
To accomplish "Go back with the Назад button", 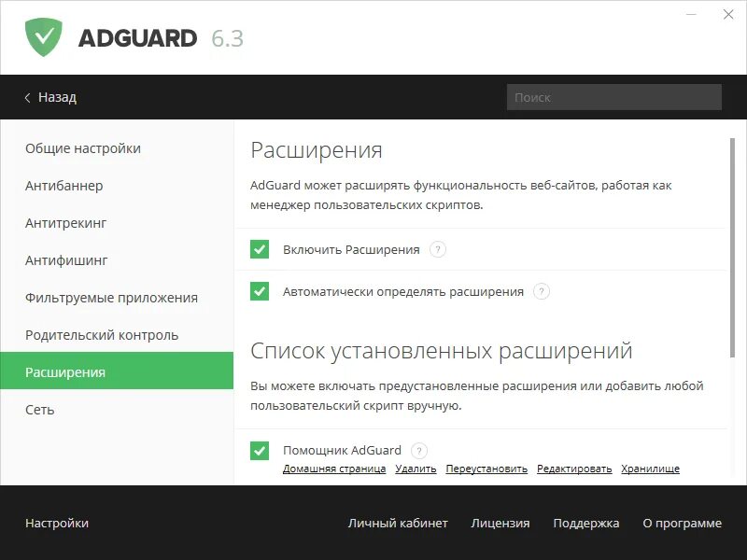I will [50, 97].
